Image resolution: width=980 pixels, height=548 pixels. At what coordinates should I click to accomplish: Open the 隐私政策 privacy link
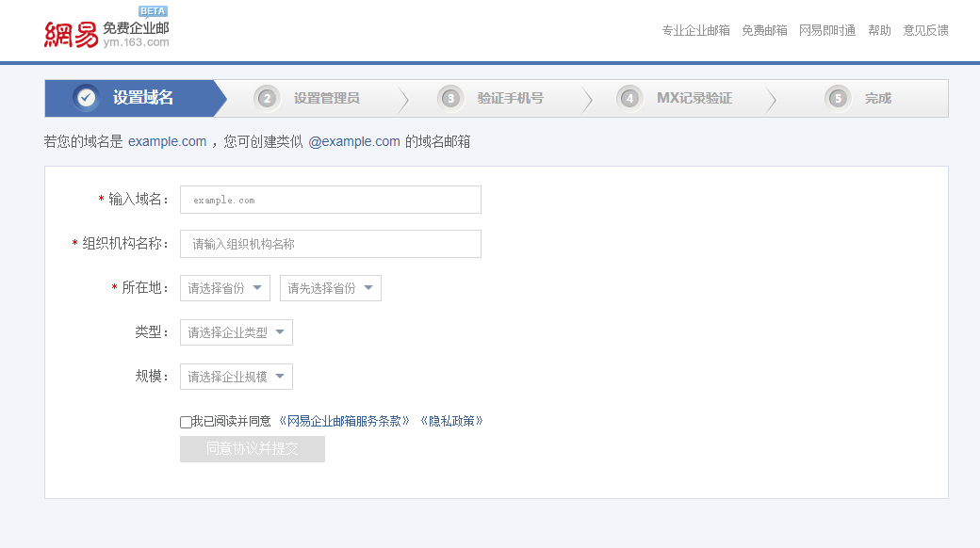(x=451, y=420)
